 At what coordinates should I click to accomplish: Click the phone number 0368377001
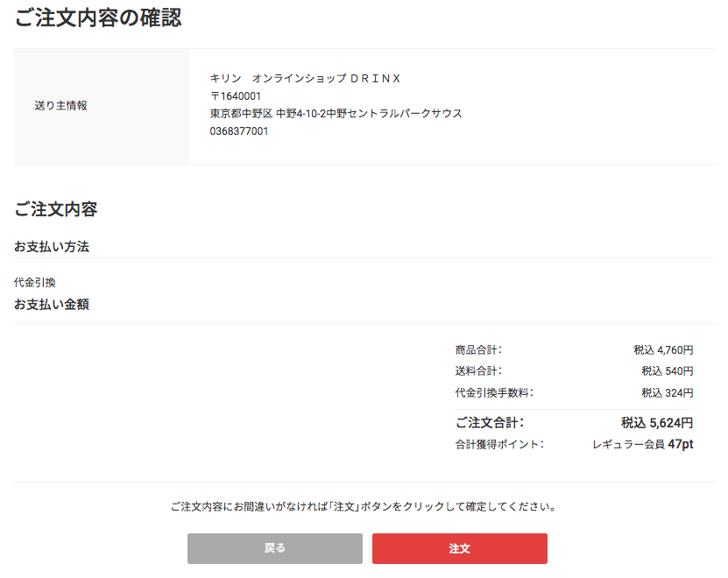pos(239,131)
